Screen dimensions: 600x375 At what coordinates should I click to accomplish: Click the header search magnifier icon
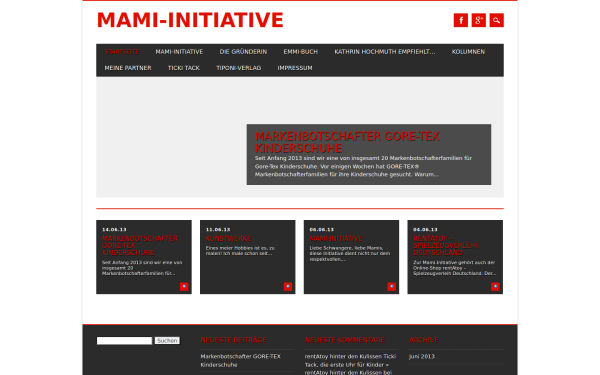click(496, 20)
